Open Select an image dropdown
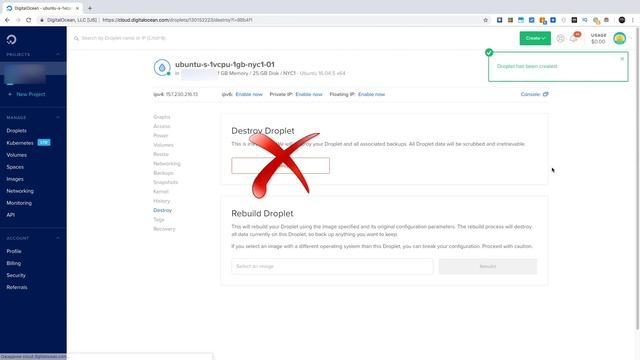The image size is (640, 360). click(332, 266)
